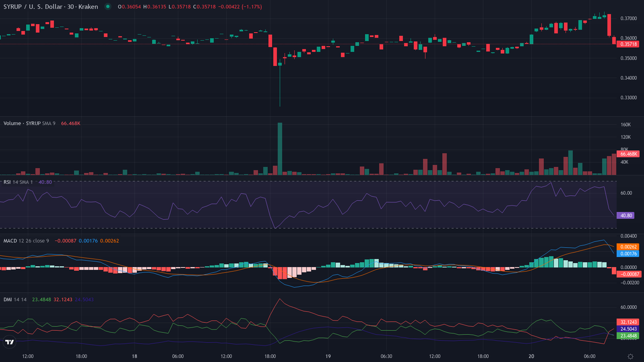Click the blue 0.00176 value in MACD legend
Image resolution: width=644 pixels, height=362 pixels.
(x=88, y=241)
